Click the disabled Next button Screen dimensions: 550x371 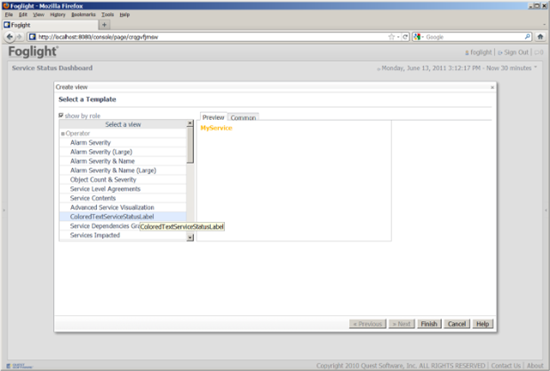coord(402,324)
